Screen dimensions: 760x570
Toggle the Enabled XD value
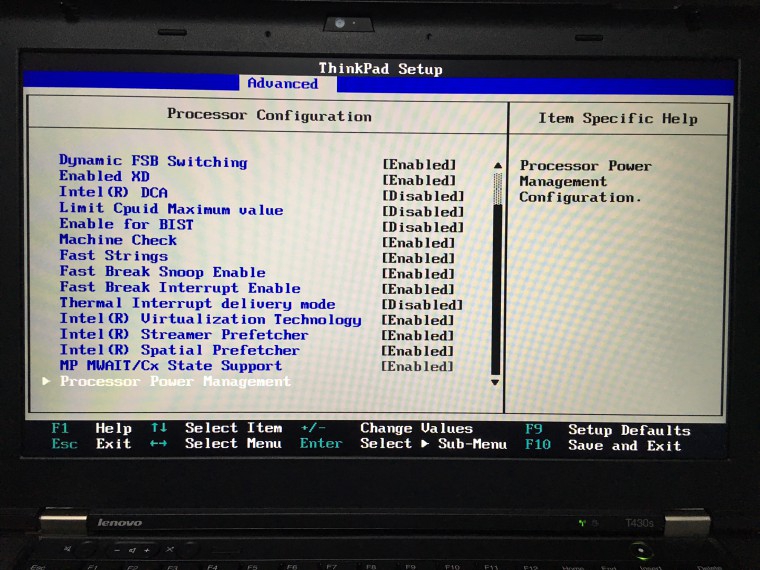pos(419,180)
